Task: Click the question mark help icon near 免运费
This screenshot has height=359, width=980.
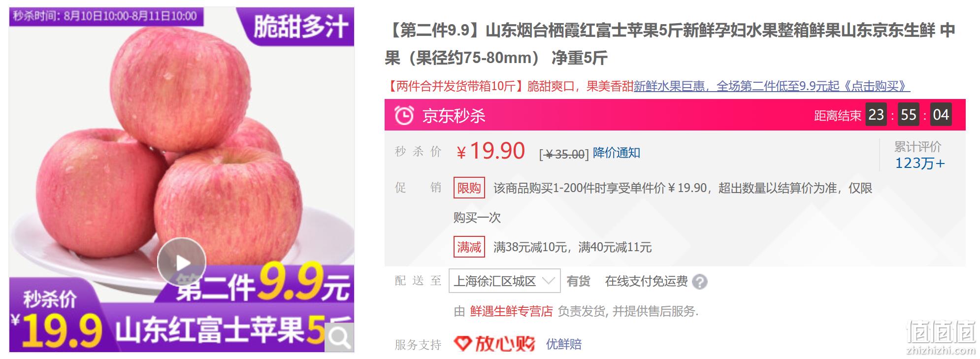Action: point(700,282)
